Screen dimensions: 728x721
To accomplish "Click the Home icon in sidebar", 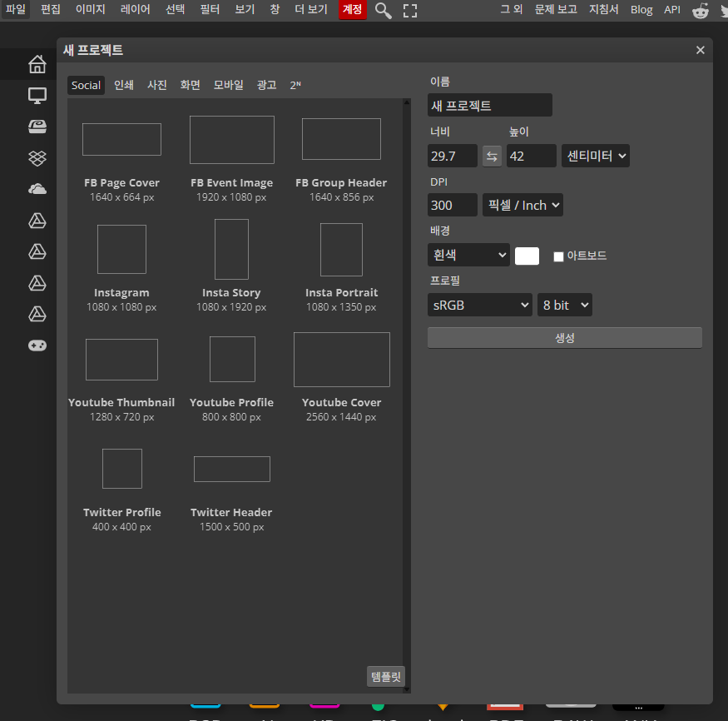I will click(37, 64).
